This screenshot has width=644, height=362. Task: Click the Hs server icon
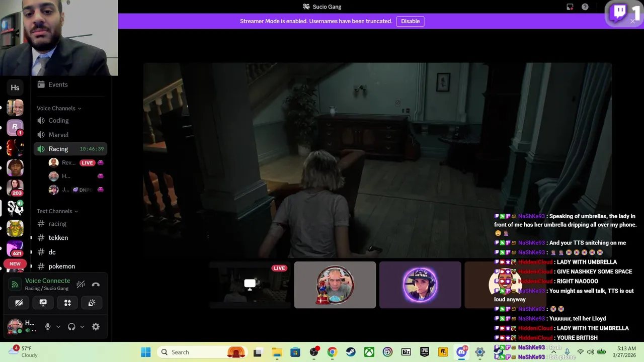point(15,87)
